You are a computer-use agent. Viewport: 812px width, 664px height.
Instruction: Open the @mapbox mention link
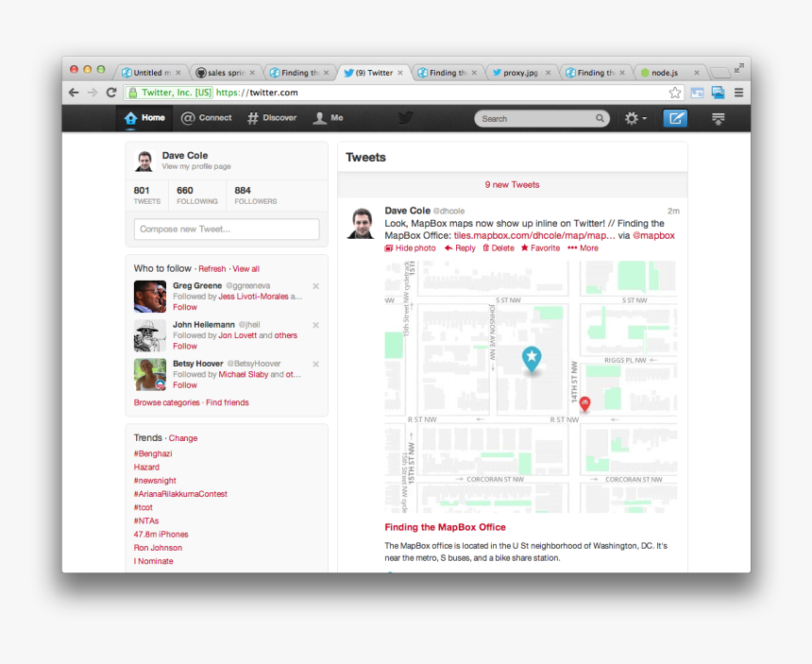(653, 236)
